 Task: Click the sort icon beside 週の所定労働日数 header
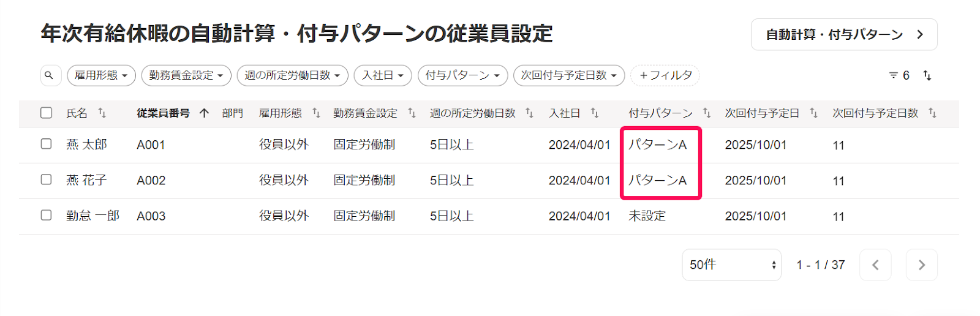[529, 113]
